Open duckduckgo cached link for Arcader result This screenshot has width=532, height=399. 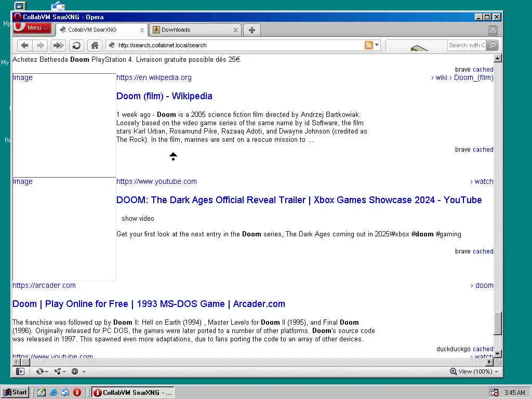(483, 349)
